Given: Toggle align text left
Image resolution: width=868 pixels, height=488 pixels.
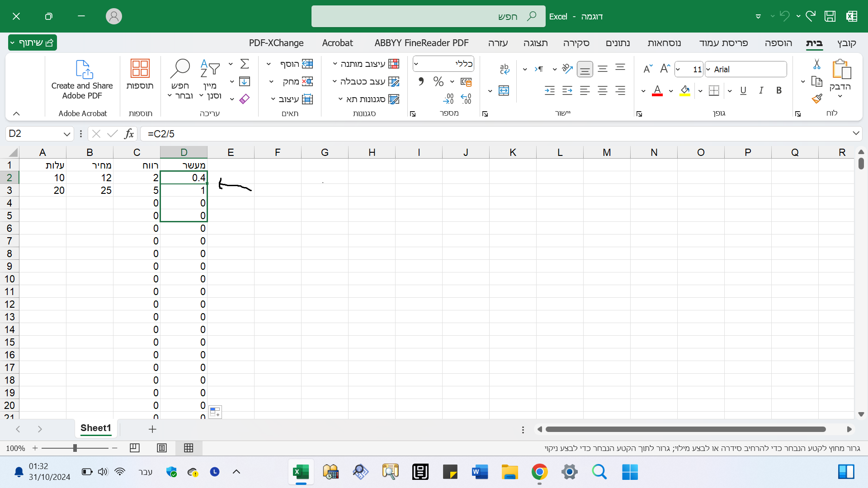Looking at the screenshot, I should 585,90.
